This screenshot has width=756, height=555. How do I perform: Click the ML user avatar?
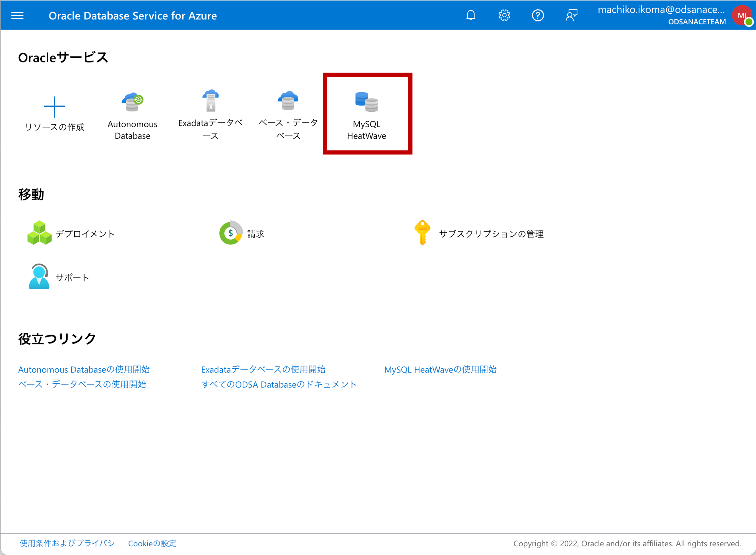pos(742,16)
